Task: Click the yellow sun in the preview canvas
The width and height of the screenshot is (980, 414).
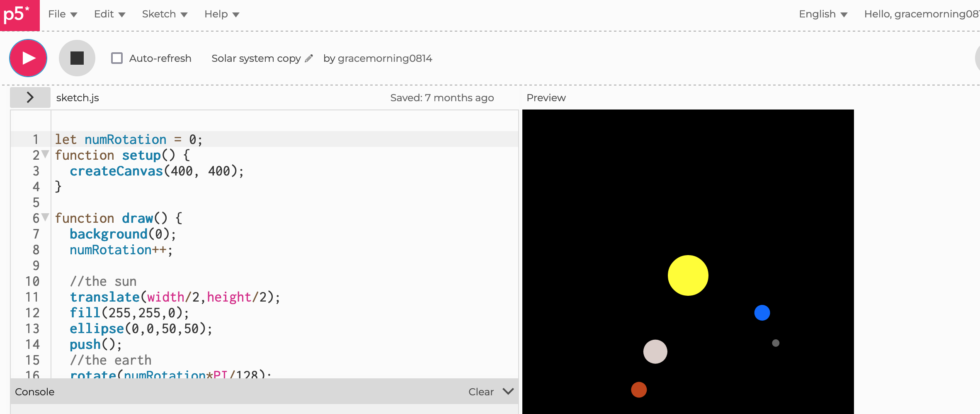Action: point(688,275)
